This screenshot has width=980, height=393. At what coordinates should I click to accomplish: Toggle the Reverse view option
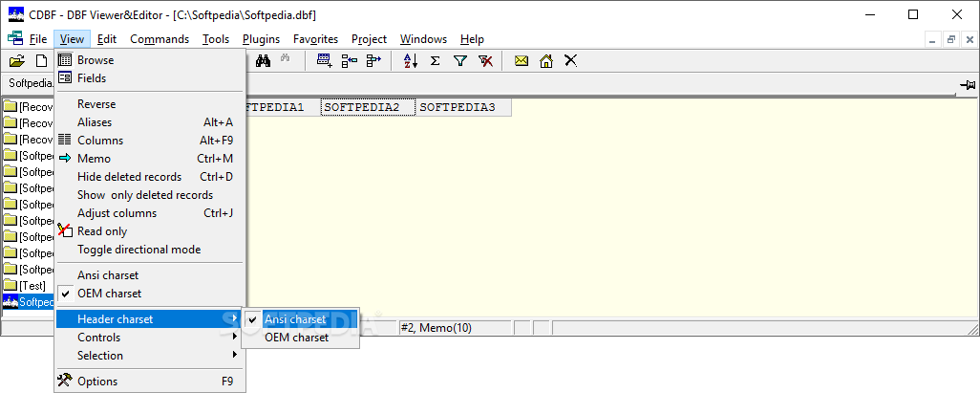[x=150, y=104]
